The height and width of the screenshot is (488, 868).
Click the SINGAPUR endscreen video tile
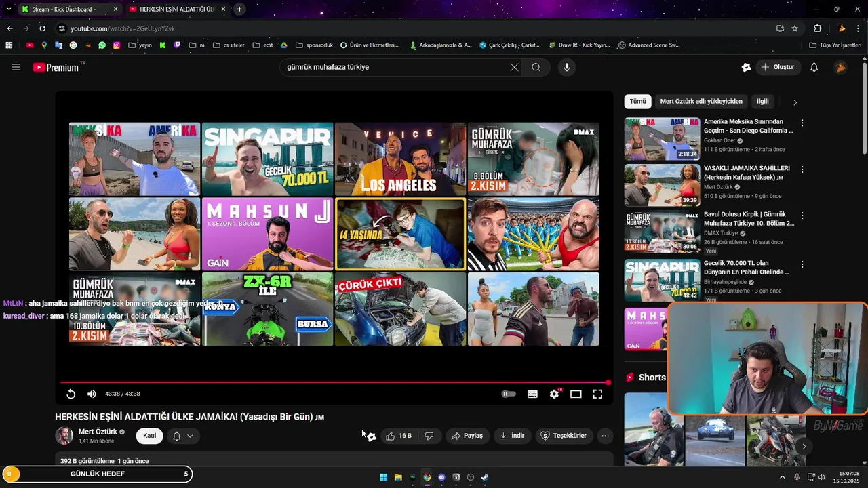click(267, 159)
